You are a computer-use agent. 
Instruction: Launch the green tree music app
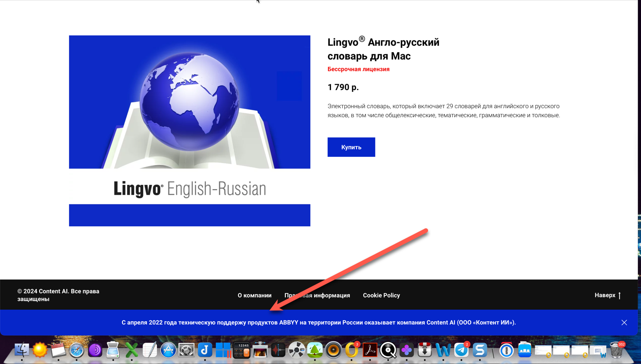point(315,350)
